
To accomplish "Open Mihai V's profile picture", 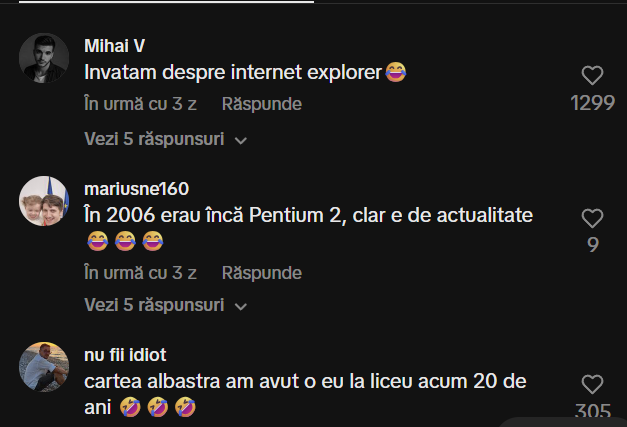I will point(44,58).
